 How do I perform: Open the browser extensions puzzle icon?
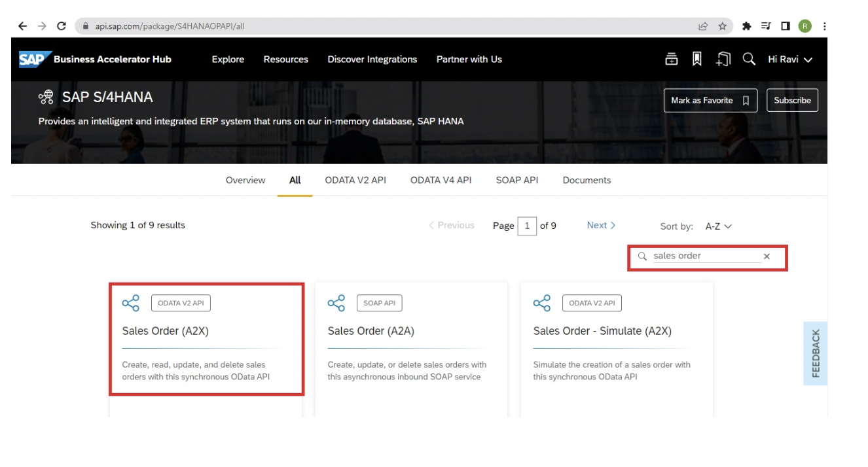pos(746,26)
